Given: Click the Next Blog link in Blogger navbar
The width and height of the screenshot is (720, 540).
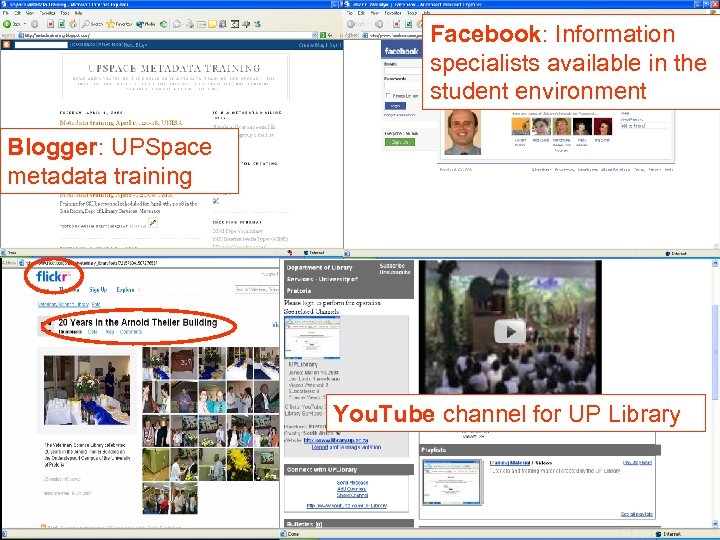Looking at the screenshot, I should pos(135,45).
